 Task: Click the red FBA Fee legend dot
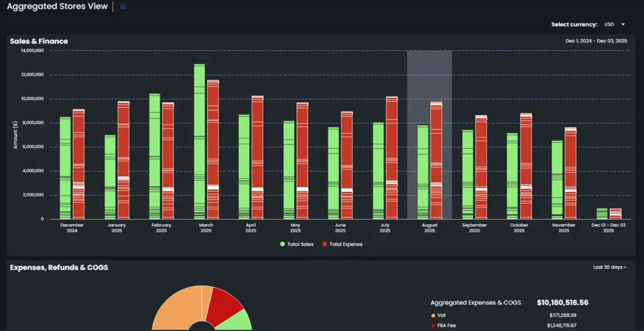coord(433,326)
